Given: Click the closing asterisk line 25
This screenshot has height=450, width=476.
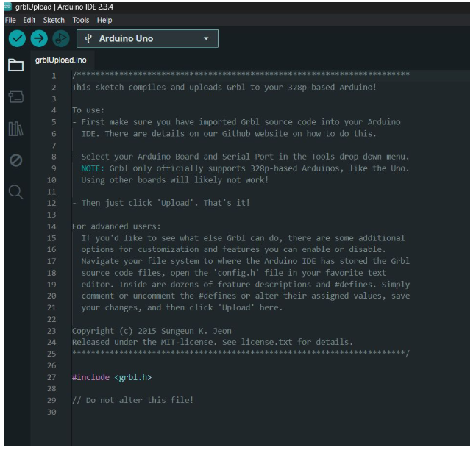Looking at the screenshot, I should 241,353.
